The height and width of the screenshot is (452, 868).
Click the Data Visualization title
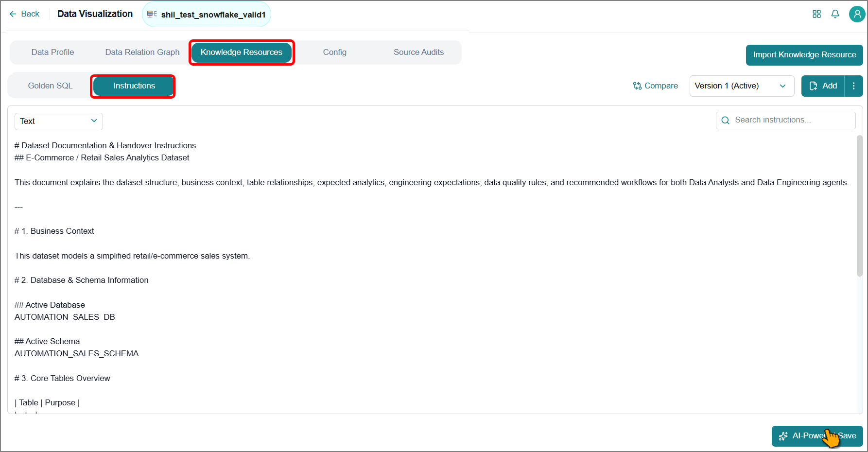pyautogui.click(x=95, y=14)
